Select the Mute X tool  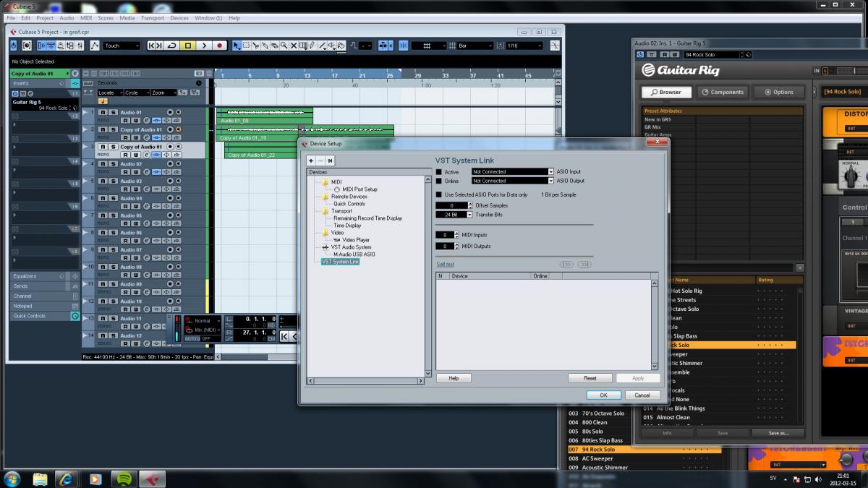tap(294, 46)
